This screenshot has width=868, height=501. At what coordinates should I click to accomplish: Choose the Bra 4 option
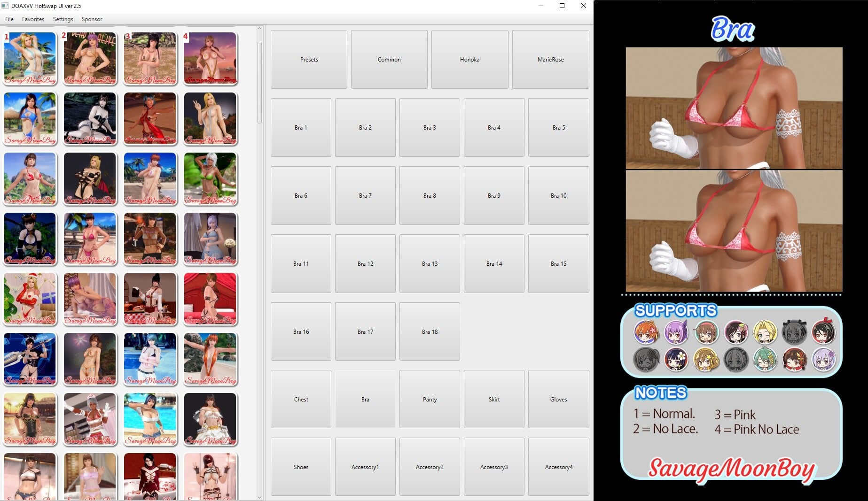pyautogui.click(x=494, y=127)
